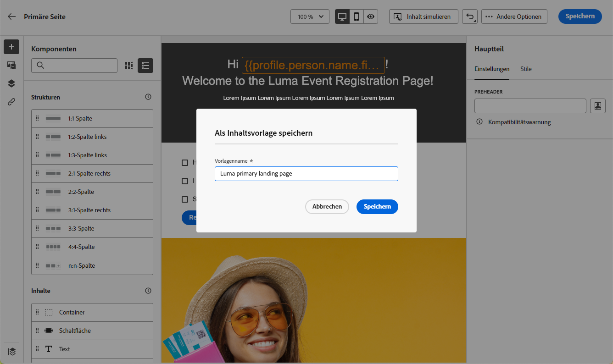Tick the first form checkbox
613x364 pixels.
[185, 162]
